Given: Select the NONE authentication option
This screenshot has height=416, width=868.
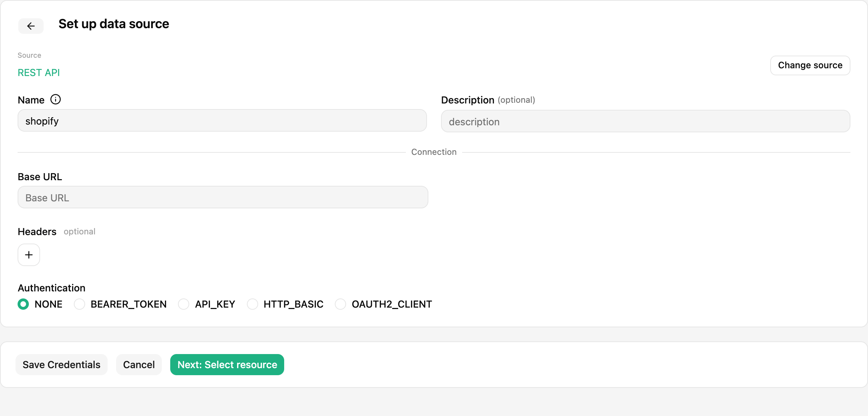Looking at the screenshot, I should tap(23, 304).
